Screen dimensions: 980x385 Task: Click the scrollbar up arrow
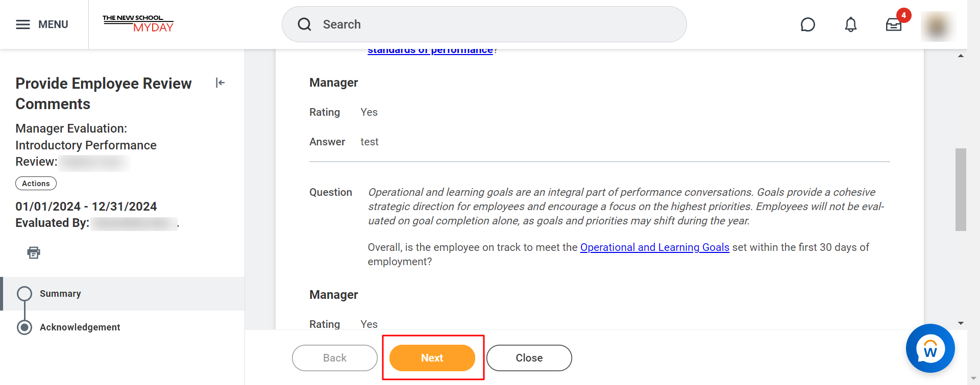961,56
